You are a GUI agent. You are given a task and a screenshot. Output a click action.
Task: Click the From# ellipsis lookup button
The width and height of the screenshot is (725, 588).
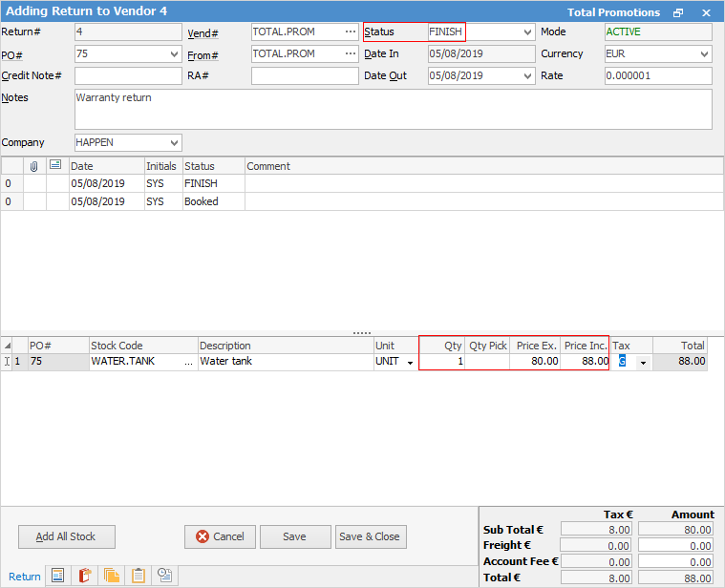coord(351,54)
